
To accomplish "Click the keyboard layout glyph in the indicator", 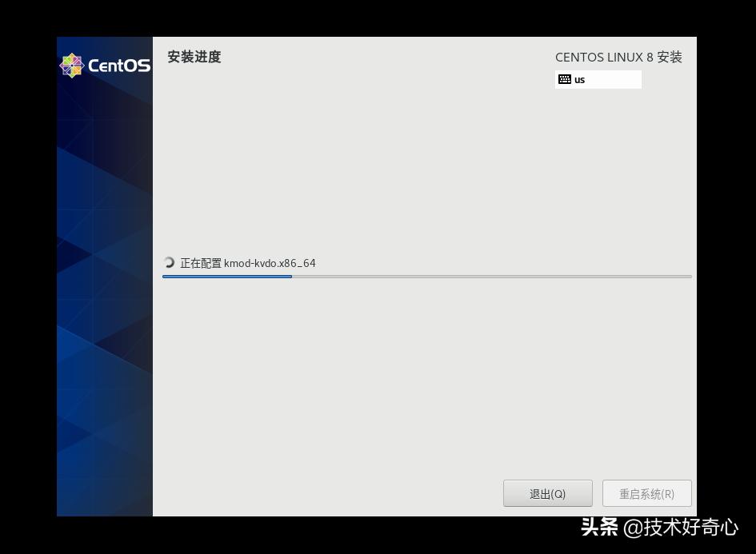I will 563,79.
